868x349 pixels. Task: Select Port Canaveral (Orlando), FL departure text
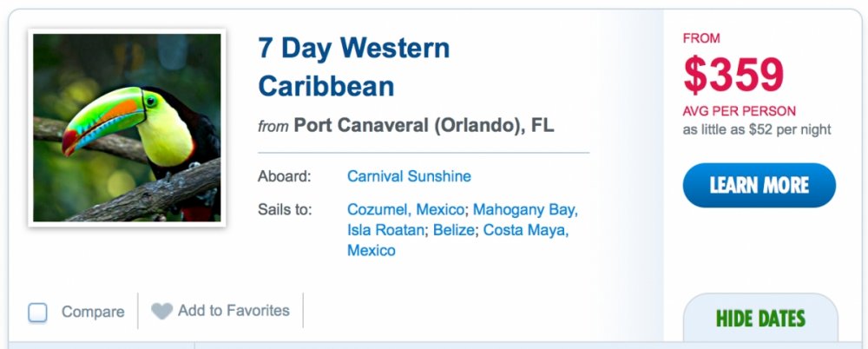424,125
